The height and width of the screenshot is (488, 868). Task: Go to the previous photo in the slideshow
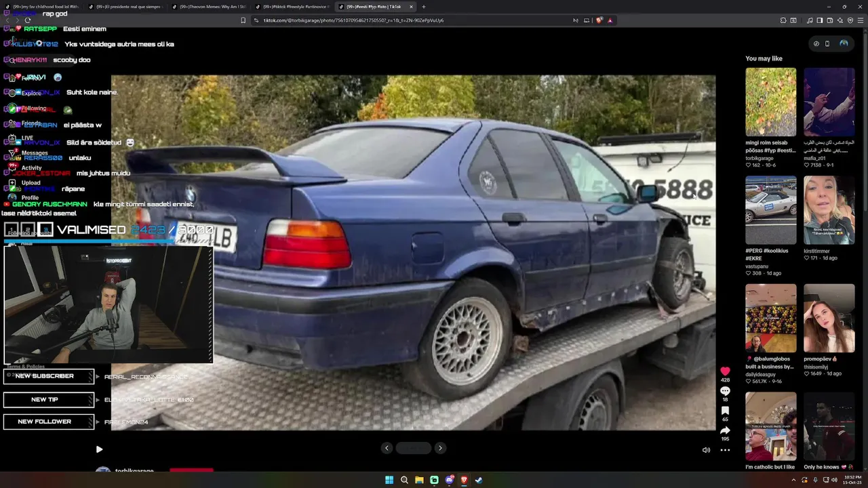[x=387, y=448]
